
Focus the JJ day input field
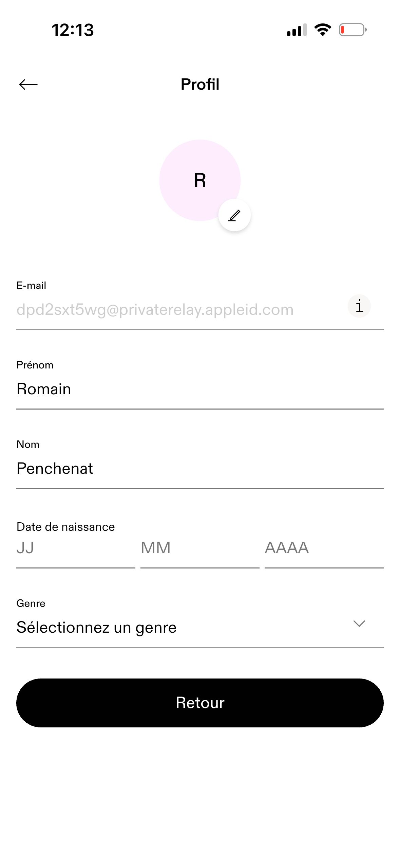click(x=76, y=548)
